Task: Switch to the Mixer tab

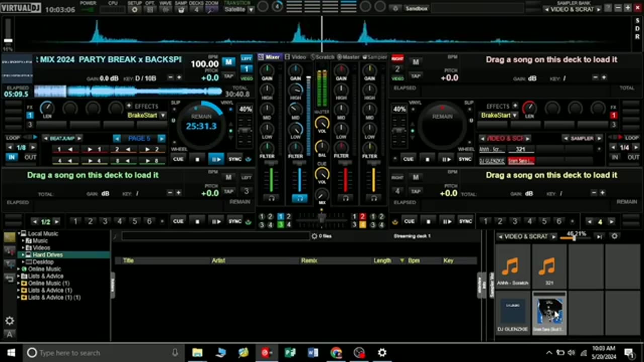Action: (269, 57)
